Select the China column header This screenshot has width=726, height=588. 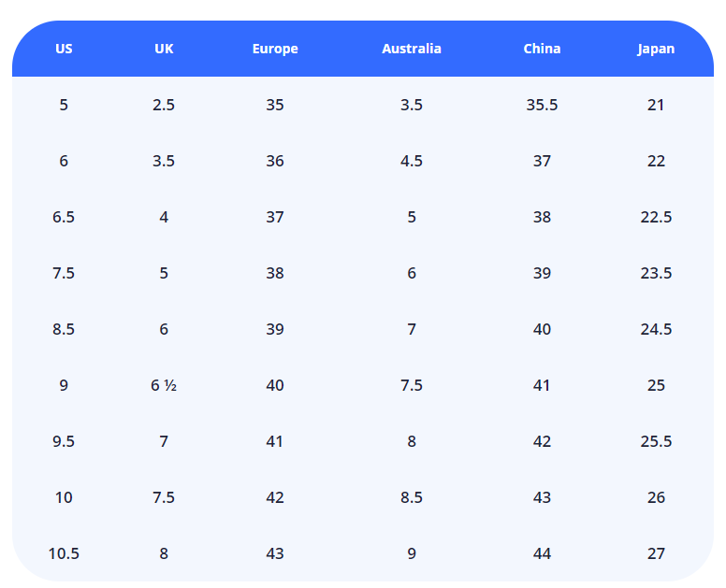pyautogui.click(x=542, y=49)
